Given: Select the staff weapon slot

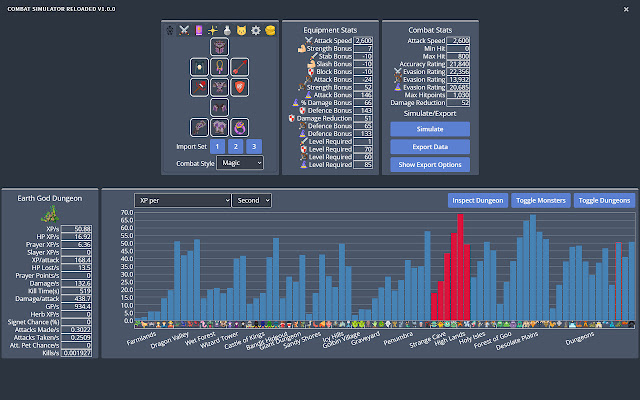Looking at the screenshot, I should coord(199,87).
